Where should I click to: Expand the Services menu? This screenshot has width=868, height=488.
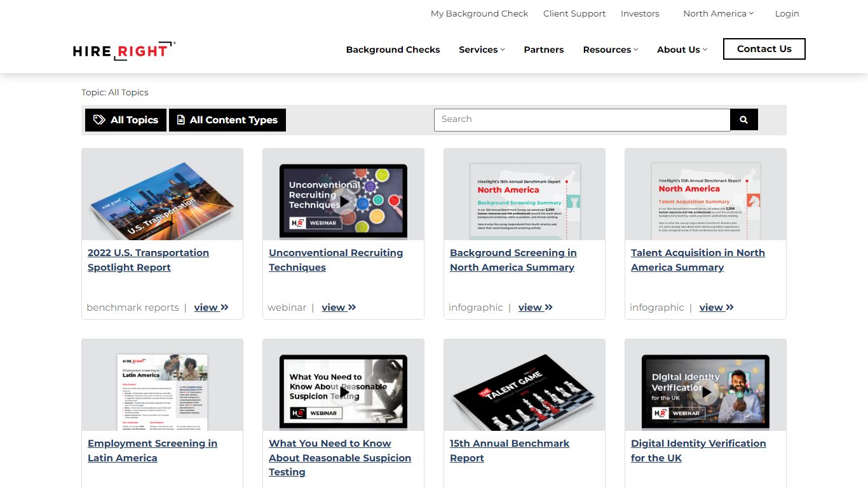click(x=482, y=50)
